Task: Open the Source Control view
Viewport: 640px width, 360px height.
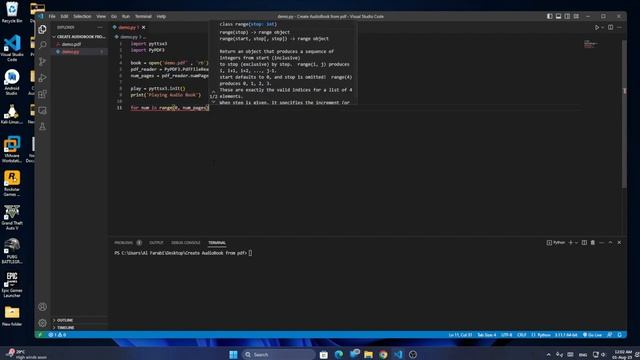Action: (x=42, y=61)
